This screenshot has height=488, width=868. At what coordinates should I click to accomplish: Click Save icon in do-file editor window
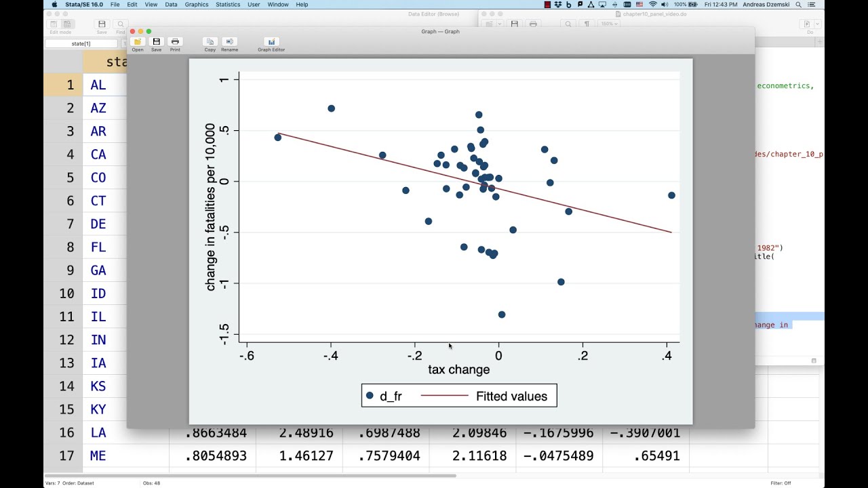515,24
